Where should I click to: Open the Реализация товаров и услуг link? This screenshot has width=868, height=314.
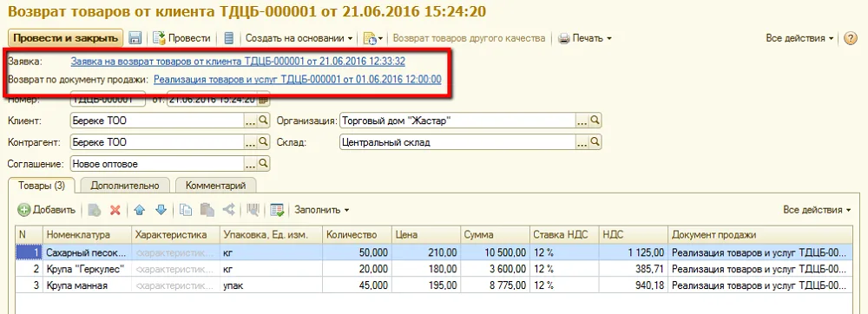pos(297,79)
